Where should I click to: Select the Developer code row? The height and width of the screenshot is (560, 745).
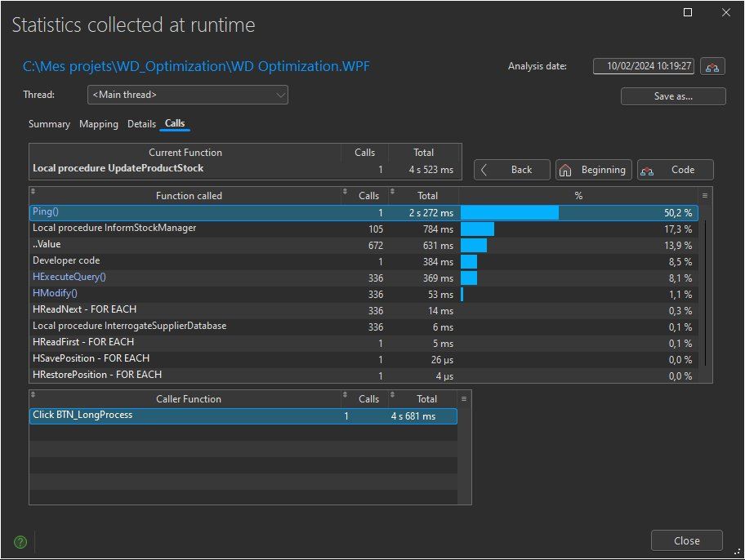pos(364,261)
